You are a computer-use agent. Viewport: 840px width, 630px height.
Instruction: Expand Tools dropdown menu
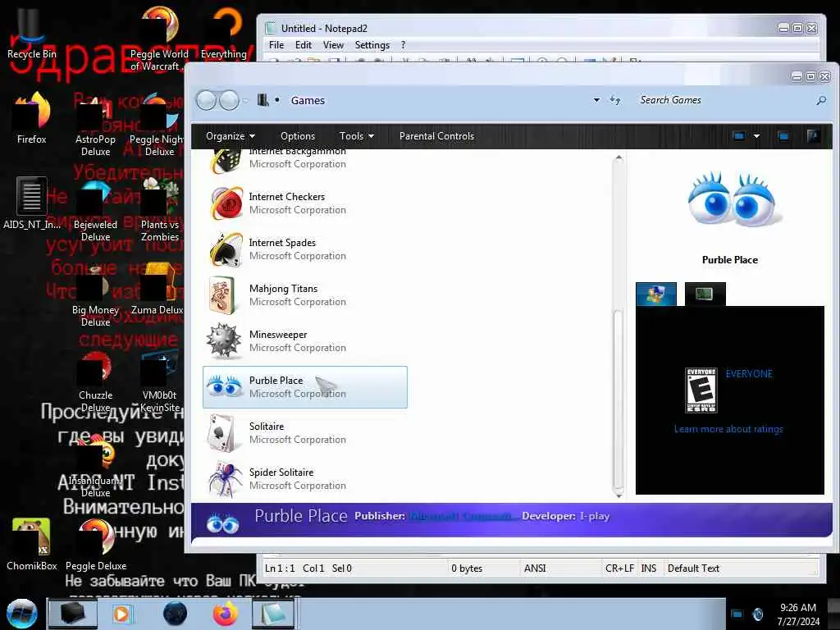[356, 136]
